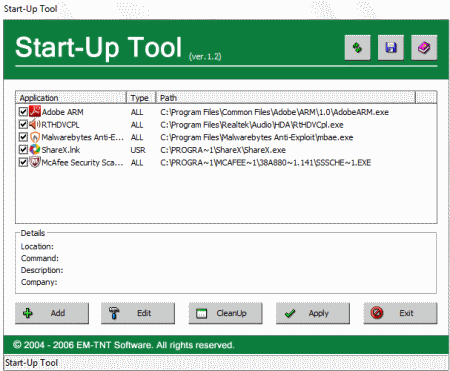Sort list by Application column header

pyautogui.click(x=71, y=98)
